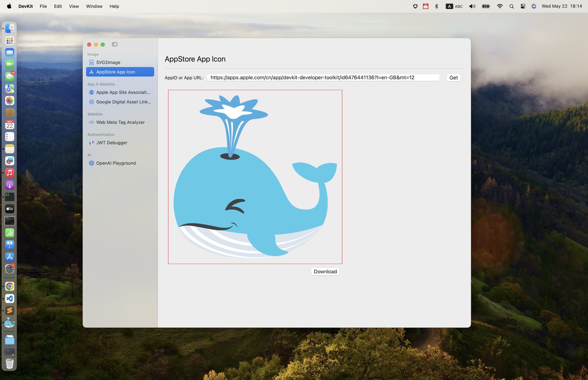The image size is (588, 380).
Task: Open the volume control in menu bar
Action: [x=472, y=6]
